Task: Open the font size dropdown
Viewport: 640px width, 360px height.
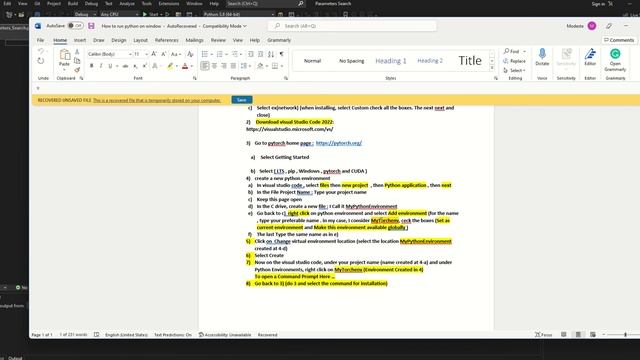Action: [x=147, y=54]
